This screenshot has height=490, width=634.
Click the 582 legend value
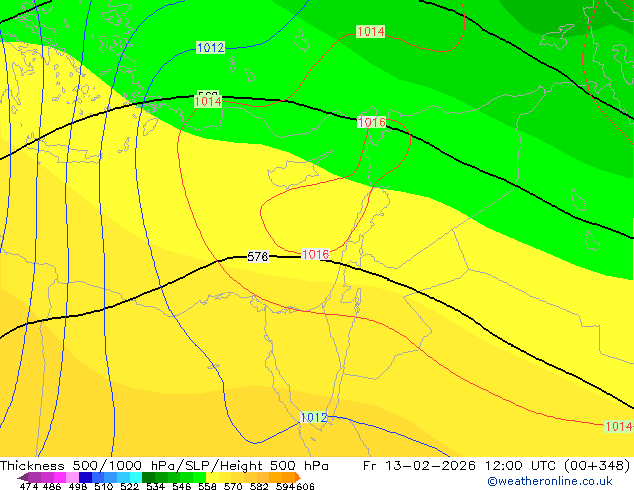[x=259, y=486]
